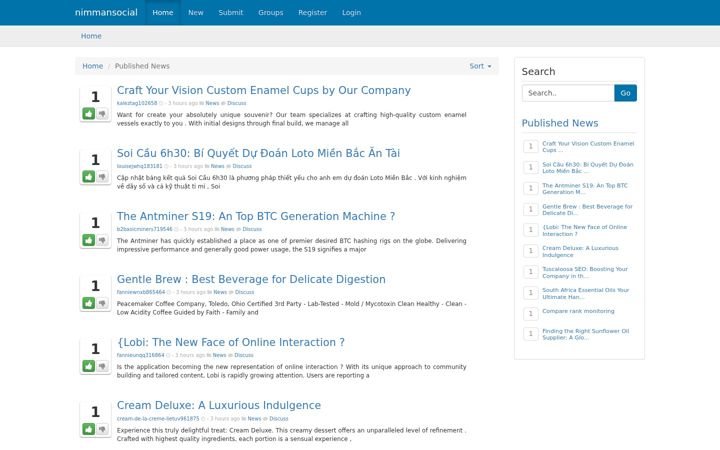The height and width of the screenshot is (450, 720).
Task: Click Discuss under Soi Cầu 6h30 post
Action: [242, 166]
